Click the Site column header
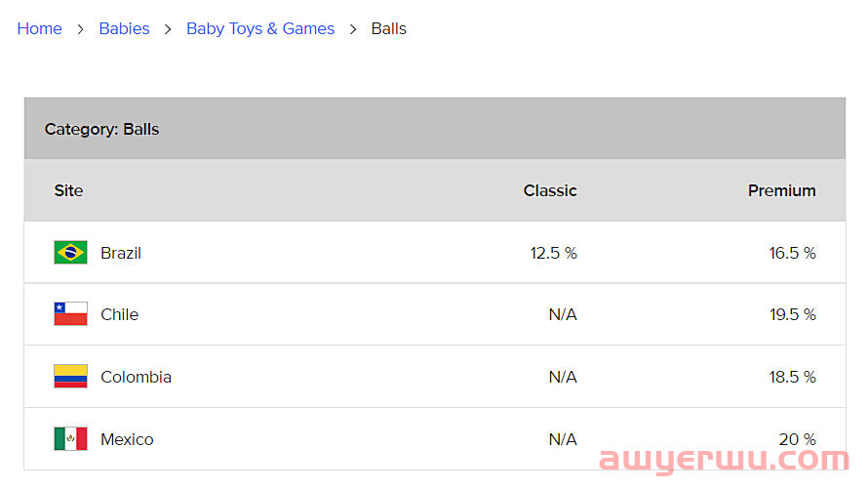868x489 pixels. [68, 190]
